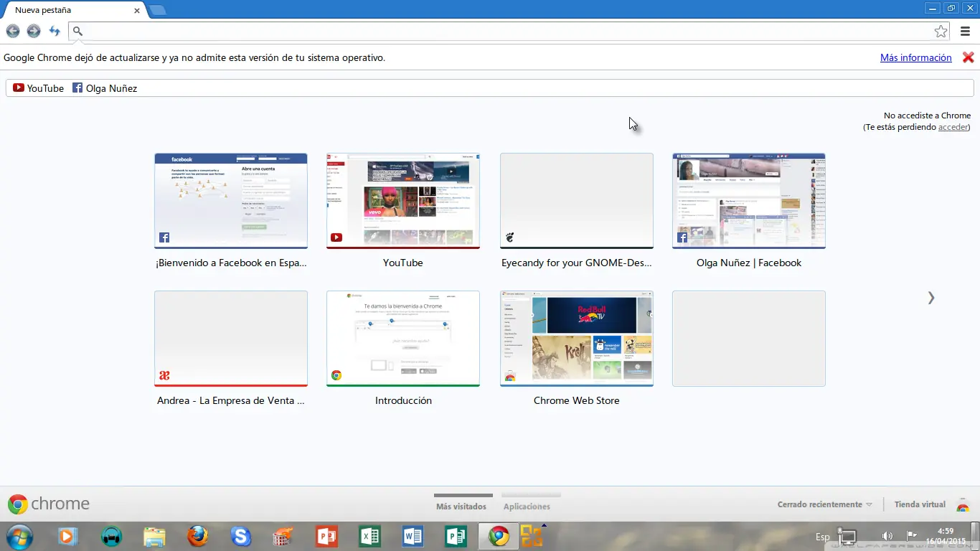Open the orange squares app in the taskbar
The image size is (980, 551).
(x=532, y=536)
